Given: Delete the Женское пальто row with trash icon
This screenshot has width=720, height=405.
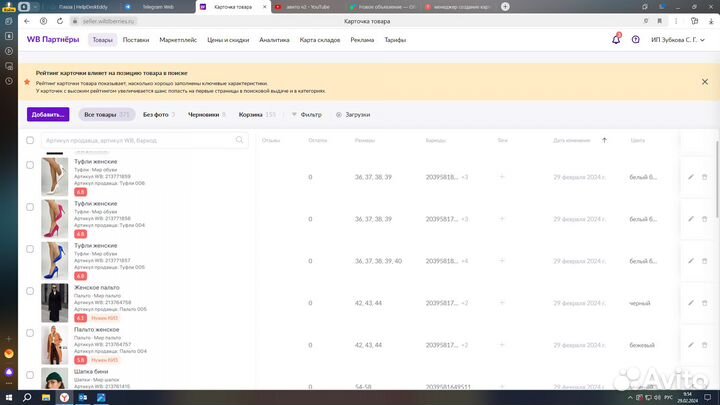Looking at the screenshot, I should tap(703, 302).
